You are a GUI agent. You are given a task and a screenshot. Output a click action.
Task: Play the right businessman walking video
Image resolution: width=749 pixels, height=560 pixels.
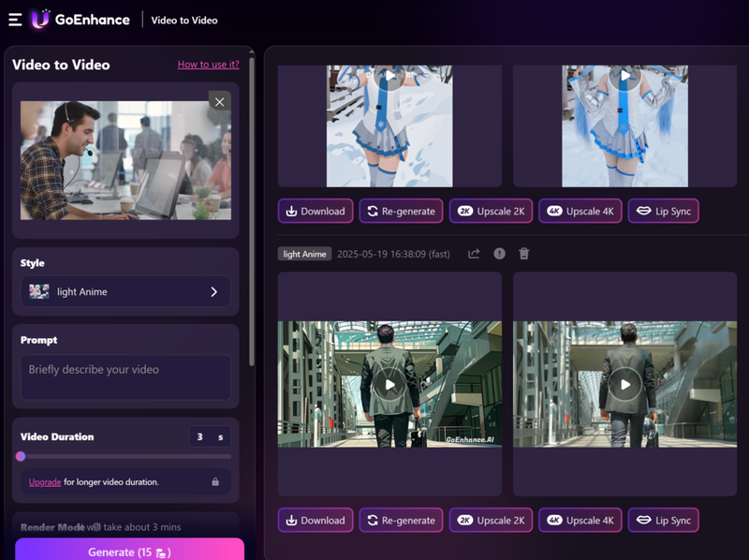pos(624,384)
